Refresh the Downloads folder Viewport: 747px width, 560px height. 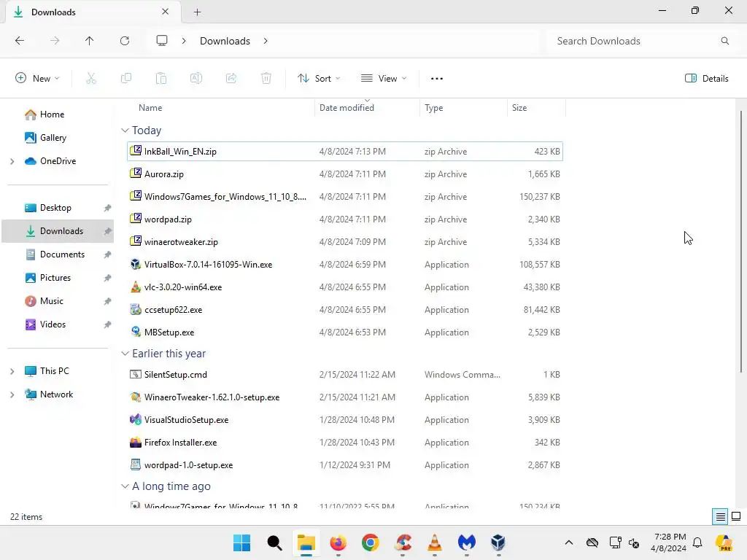125,41
